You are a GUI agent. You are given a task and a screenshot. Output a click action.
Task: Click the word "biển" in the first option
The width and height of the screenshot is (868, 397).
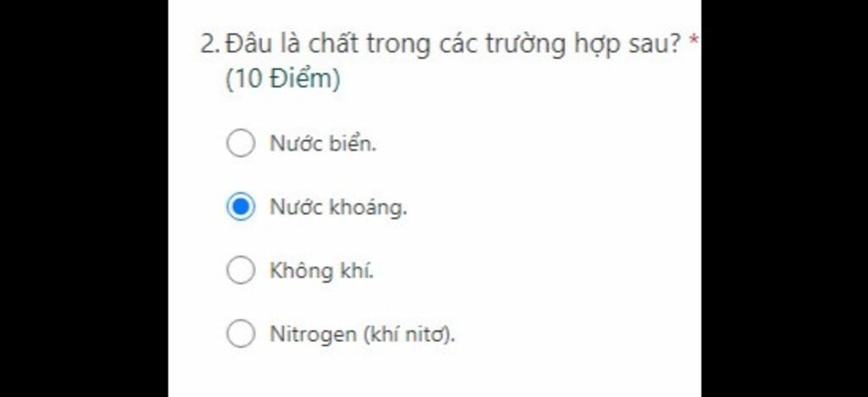point(353,143)
